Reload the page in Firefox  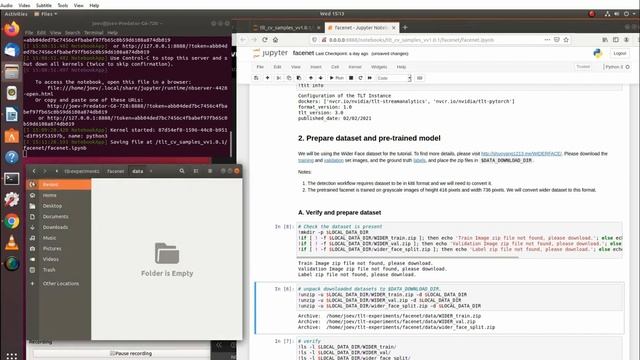[x=265, y=40]
